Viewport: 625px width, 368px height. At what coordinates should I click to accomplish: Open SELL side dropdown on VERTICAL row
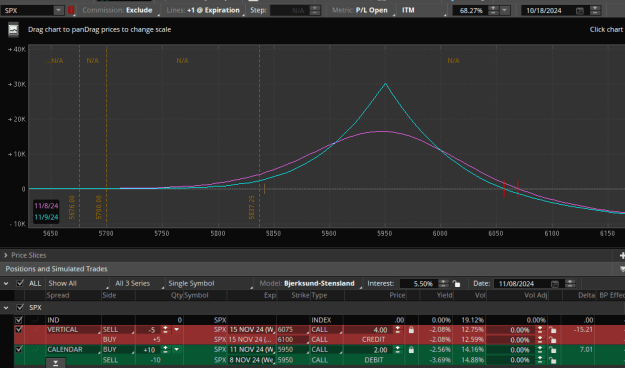pos(118,330)
